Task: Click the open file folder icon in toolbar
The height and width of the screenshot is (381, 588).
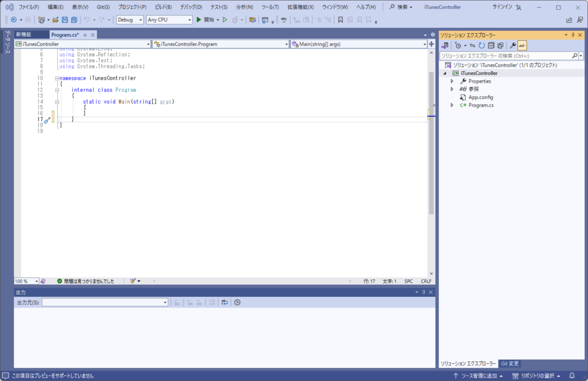Action: click(x=56, y=20)
